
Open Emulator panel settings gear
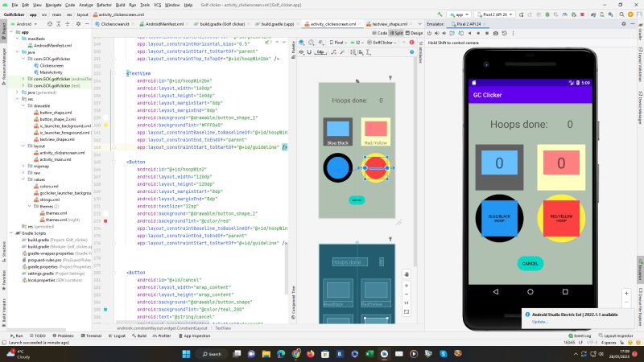[x=623, y=24]
